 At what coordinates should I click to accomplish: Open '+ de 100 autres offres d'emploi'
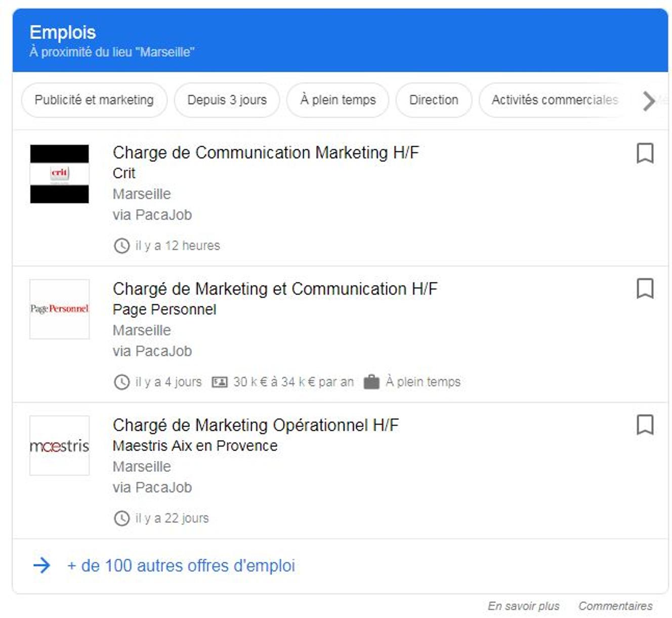(180, 565)
